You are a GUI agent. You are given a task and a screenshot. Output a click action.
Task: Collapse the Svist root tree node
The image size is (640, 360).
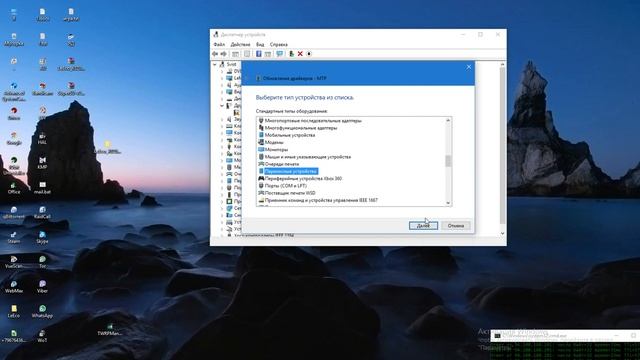pos(215,64)
